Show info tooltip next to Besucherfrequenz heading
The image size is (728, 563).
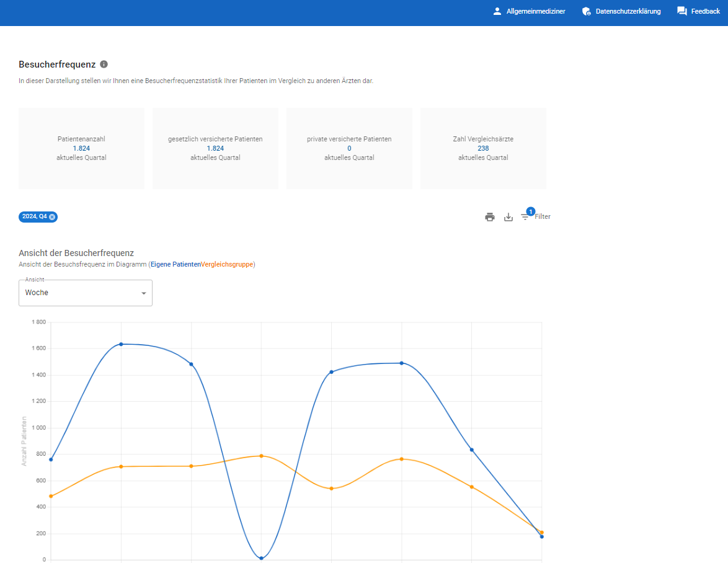click(x=104, y=64)
